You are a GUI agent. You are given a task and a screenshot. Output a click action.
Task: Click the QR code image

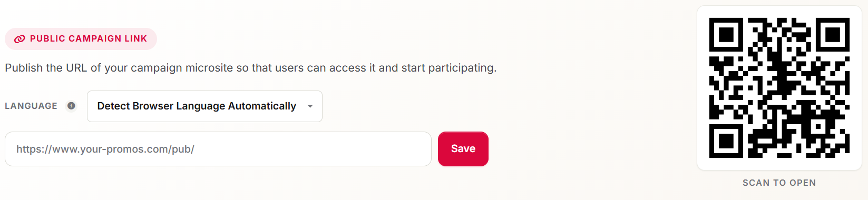tap(779, 88)
